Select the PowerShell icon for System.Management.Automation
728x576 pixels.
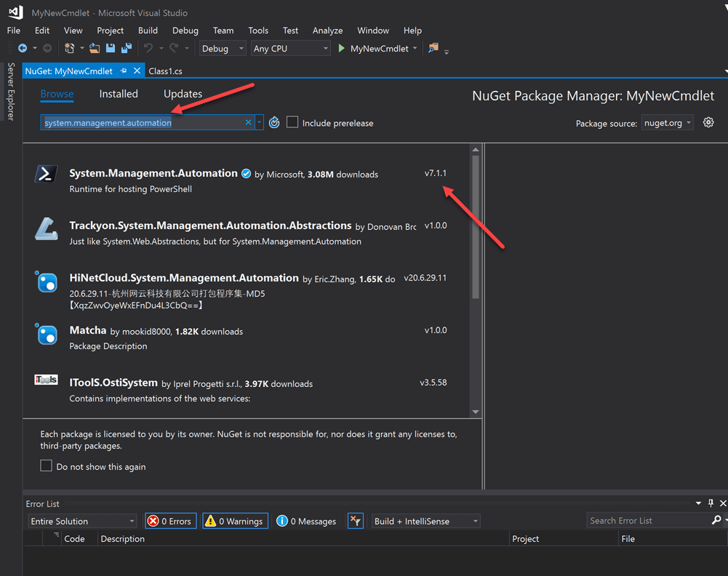(x=46, y=174)
